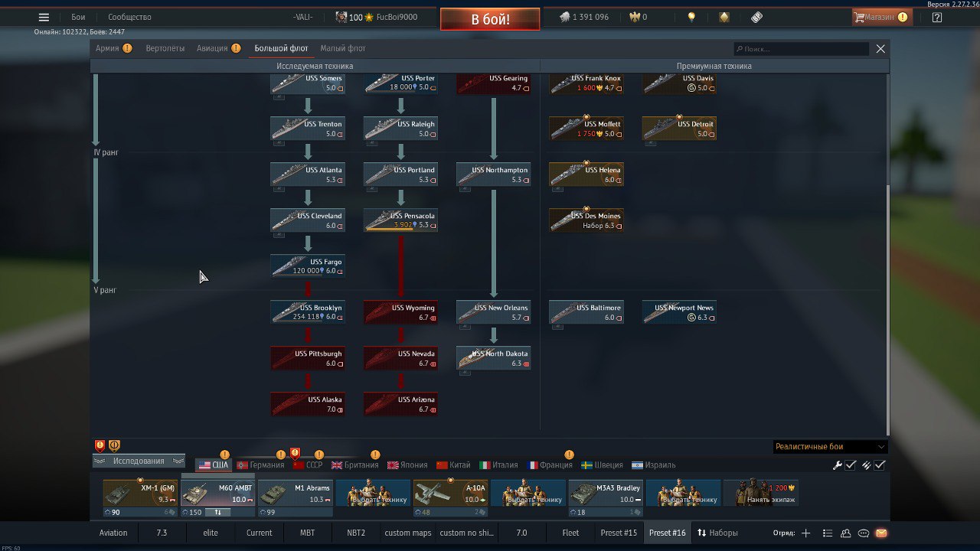Screen dimensions: 980x551
Task: Select the USS Fargo ship card
Action: coord(308,266)
